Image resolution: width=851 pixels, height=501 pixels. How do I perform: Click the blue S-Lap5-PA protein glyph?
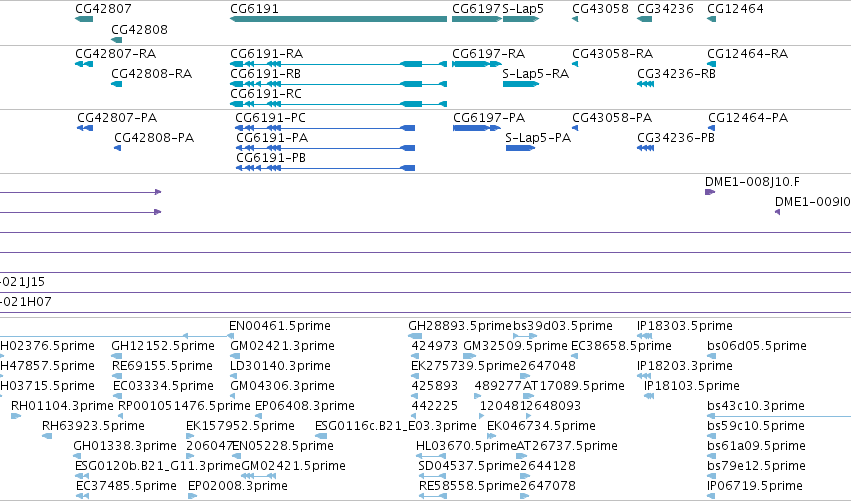click(x=520, y=148)
